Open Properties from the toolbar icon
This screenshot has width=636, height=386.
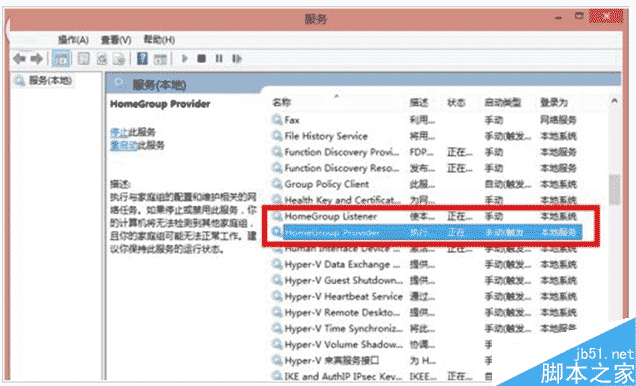pyautogui.click(x=83, y=59)
